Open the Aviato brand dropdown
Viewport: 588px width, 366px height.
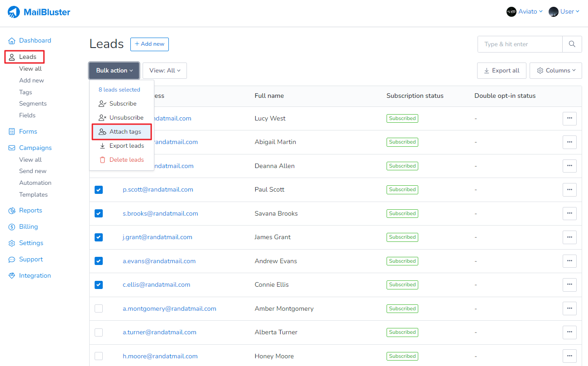coord(525,12)
